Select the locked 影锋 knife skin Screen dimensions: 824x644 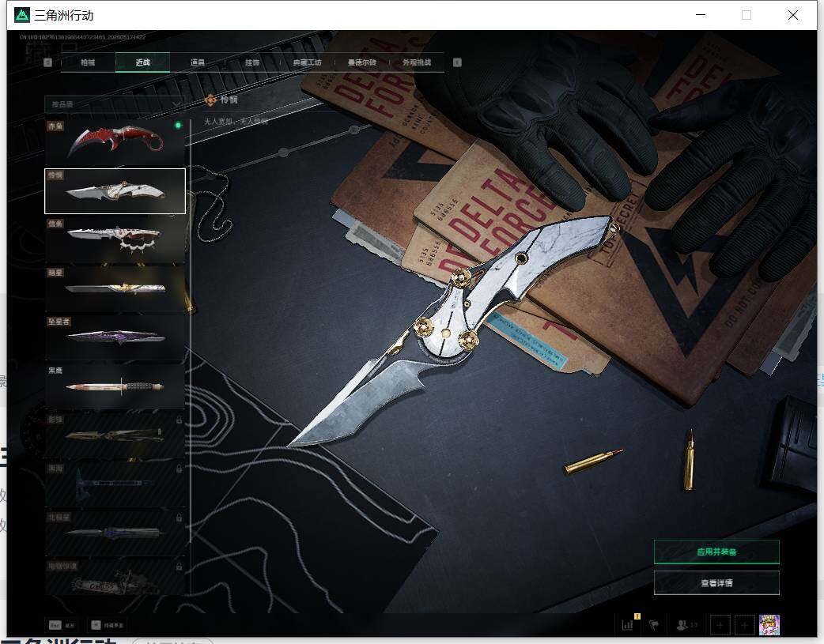[115, 435]
